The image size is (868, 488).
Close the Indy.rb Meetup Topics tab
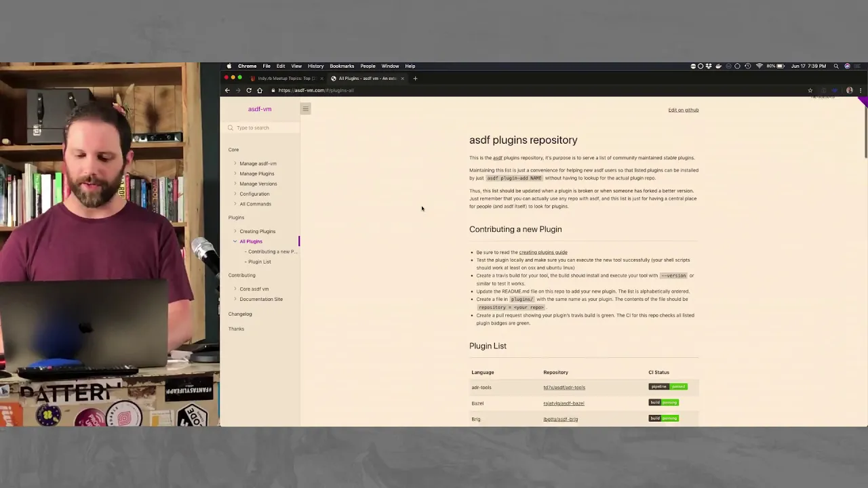pos(321,78)
